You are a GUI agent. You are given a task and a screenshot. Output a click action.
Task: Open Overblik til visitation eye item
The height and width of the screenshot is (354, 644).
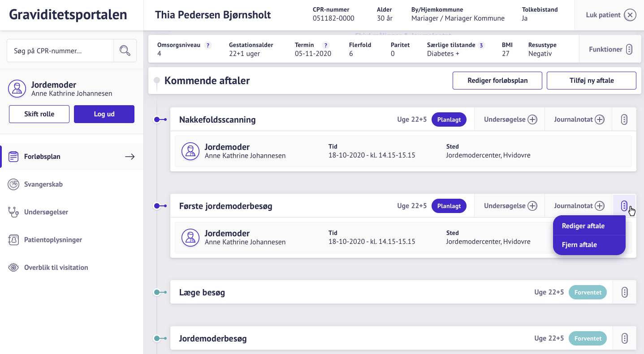tap(56, 268)
